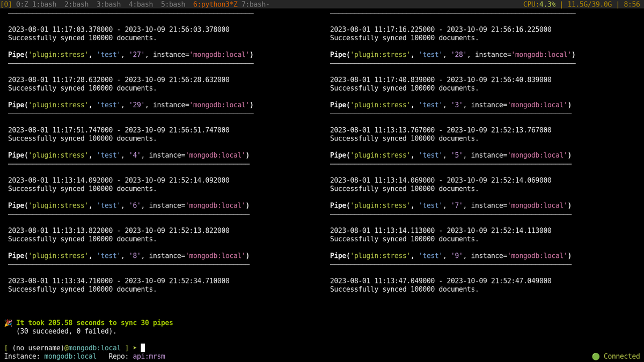Image resolution: width=644 pixels, height=362 pixels.
Task: Switch to tmux window 0:Z
Action: tap(22, 4)
